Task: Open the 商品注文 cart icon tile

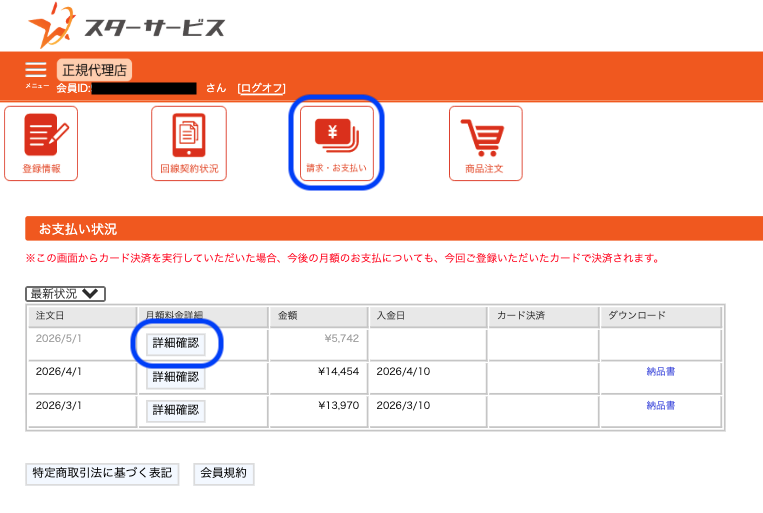Action: (x=485, y=144)
